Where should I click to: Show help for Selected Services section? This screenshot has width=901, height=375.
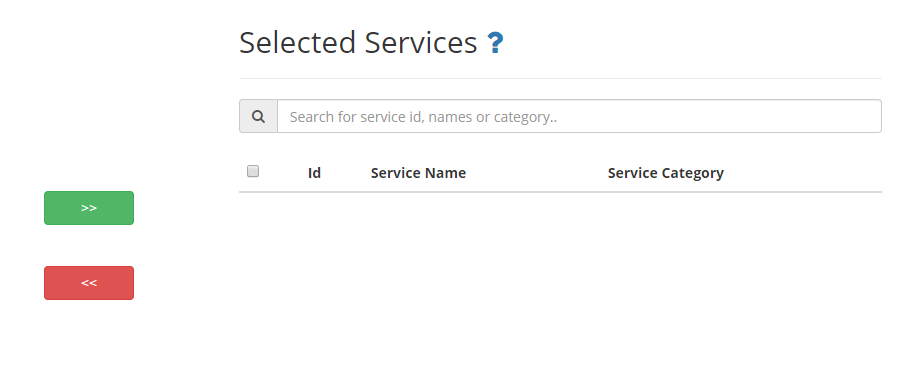pos(495,43)
